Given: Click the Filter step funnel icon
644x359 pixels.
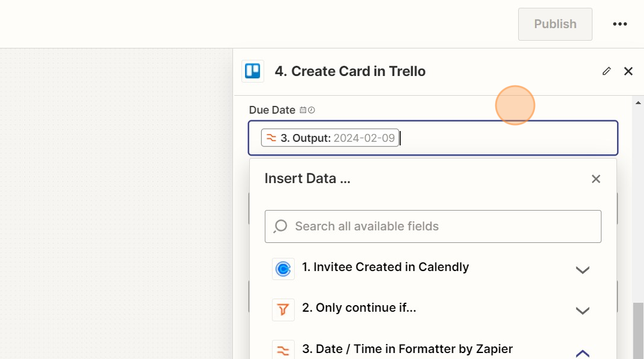Looking at the screenshot, I should [283, 310].
